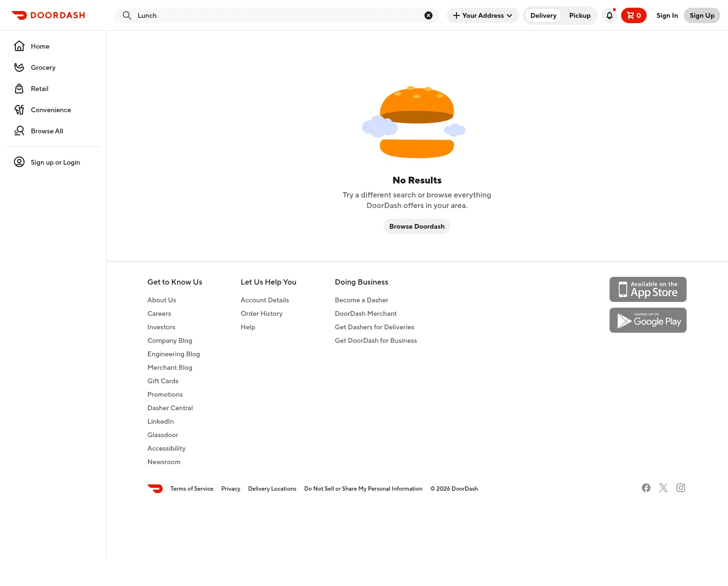Open the X (Twitter) icon in the footer
Viewport: 728px width, 586px height.
(x=663, y=488)
